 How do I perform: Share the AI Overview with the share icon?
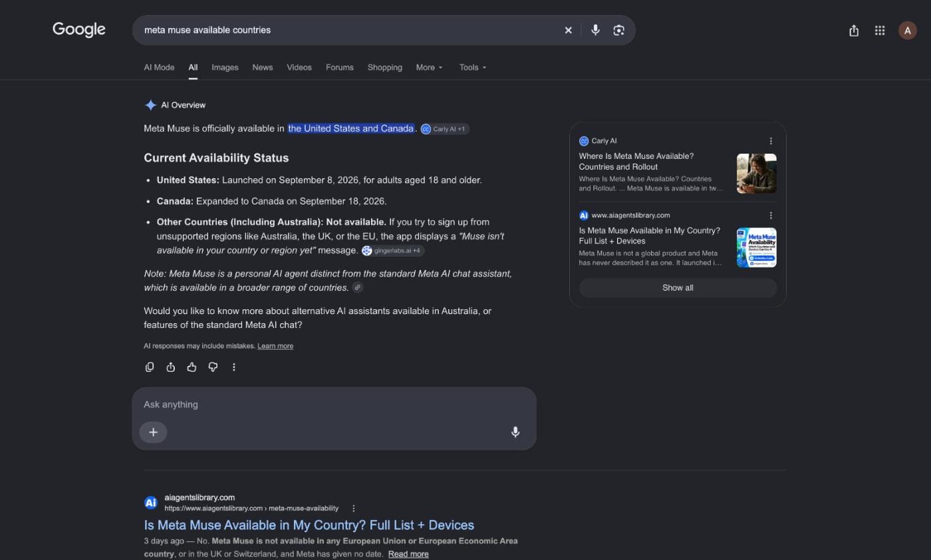pyautogui.click(x=171, y=367)
